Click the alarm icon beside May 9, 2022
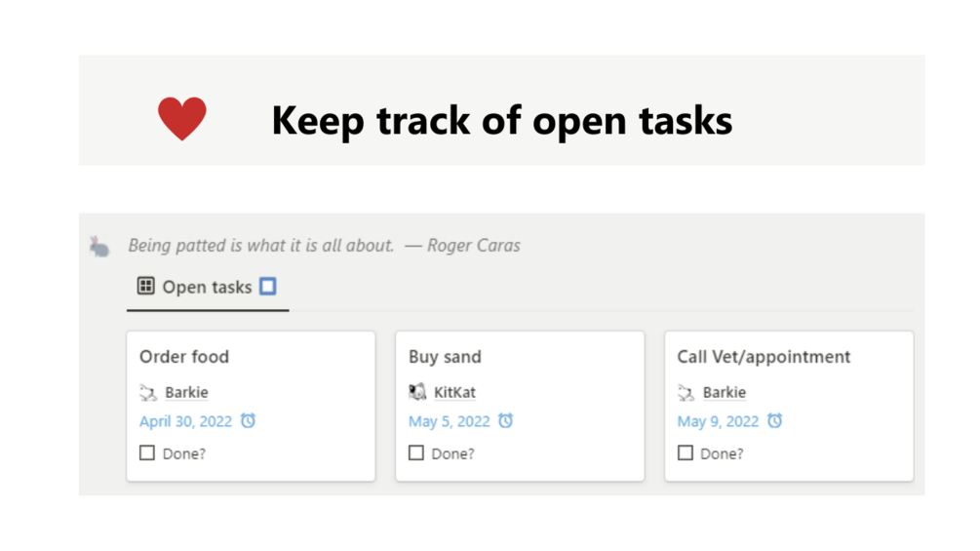 coord(774,421)
